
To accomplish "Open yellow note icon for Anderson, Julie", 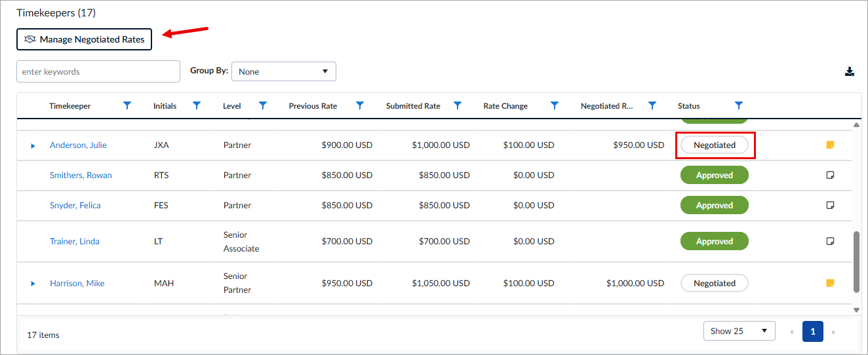I will [830, 145].
